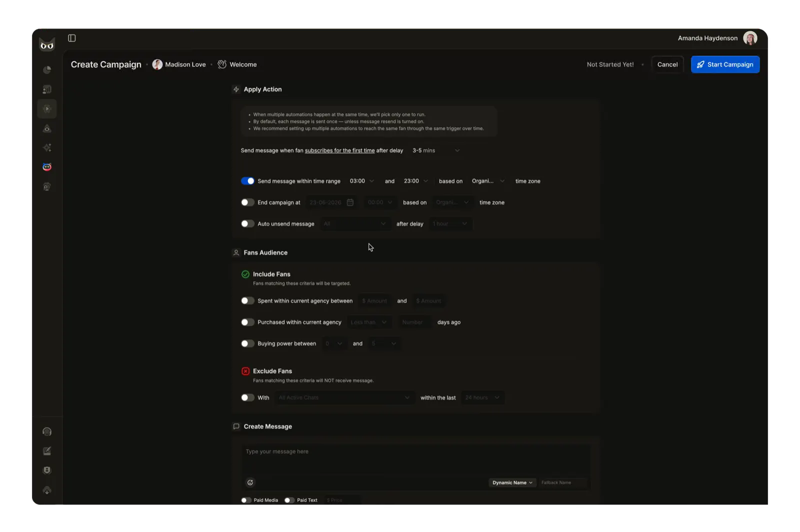Click the emoji refresh icon in message box
The width and height of the screenshot is (800, 532).
250,483
